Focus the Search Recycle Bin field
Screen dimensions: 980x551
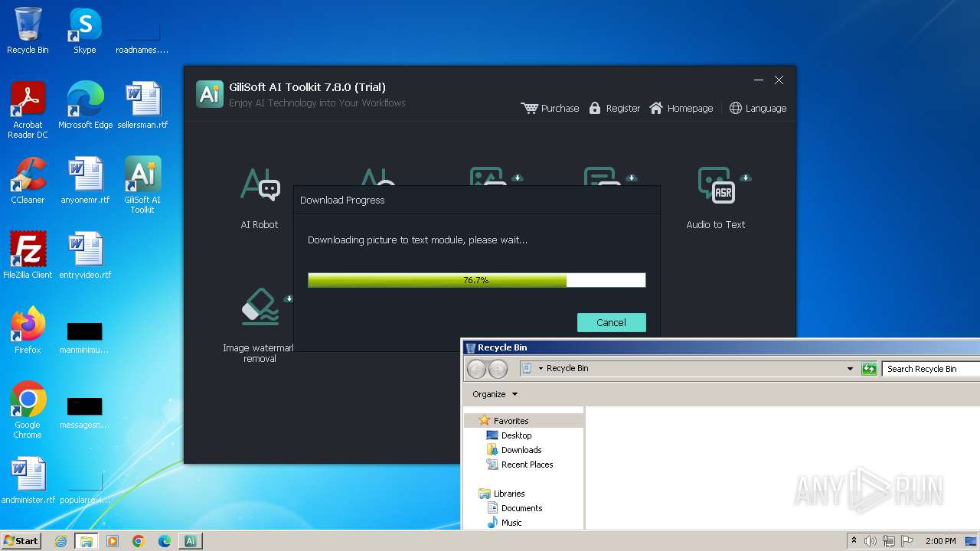tap(931, 369)
